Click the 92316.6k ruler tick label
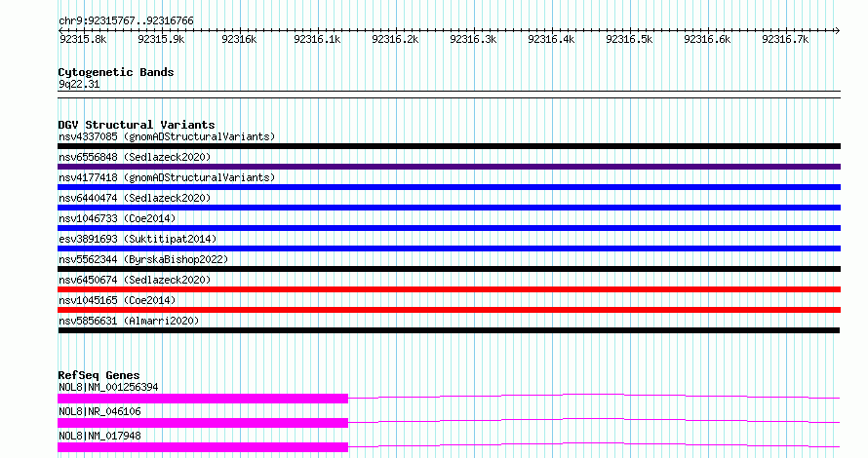This screenshot has height=458, width=868. [707, 40]
